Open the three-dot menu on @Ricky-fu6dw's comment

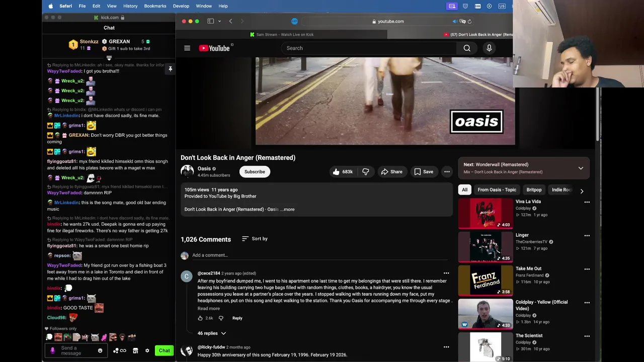point(446,347)
